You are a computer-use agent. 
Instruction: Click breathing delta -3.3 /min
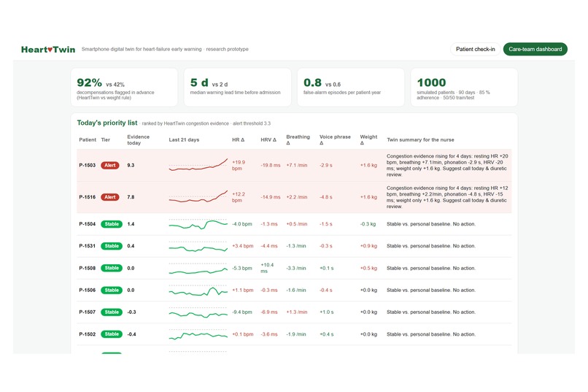pyautogui.click(x=296, y=268)
